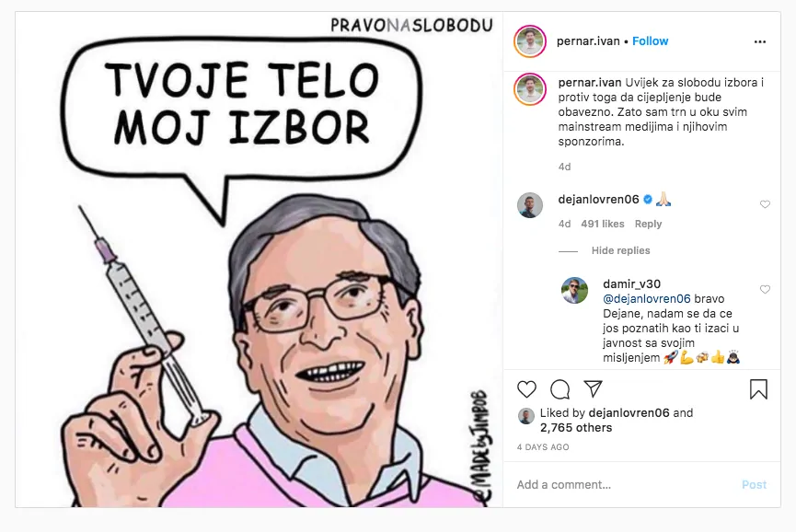Submit the comment with Post

tap(754, 485)
